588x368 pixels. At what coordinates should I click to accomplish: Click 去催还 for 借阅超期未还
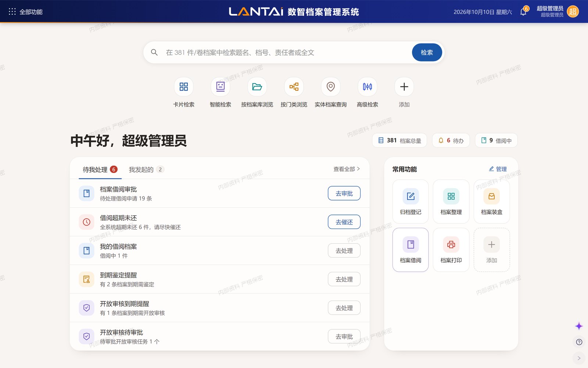coord(344,222)
